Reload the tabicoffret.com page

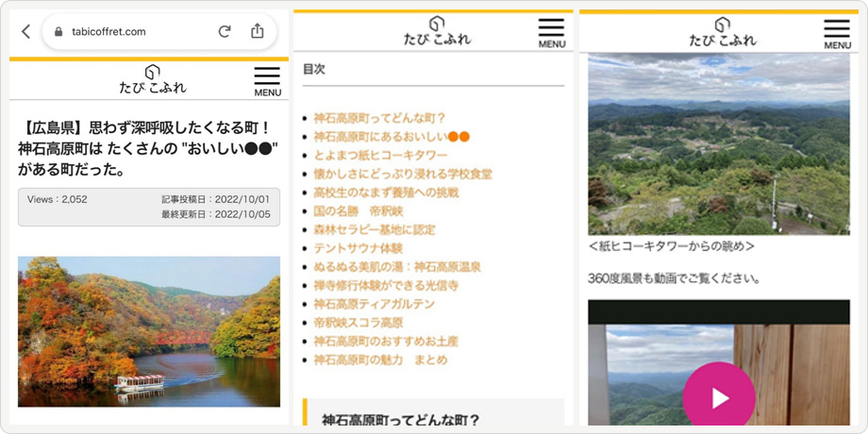tap(225, 31)
